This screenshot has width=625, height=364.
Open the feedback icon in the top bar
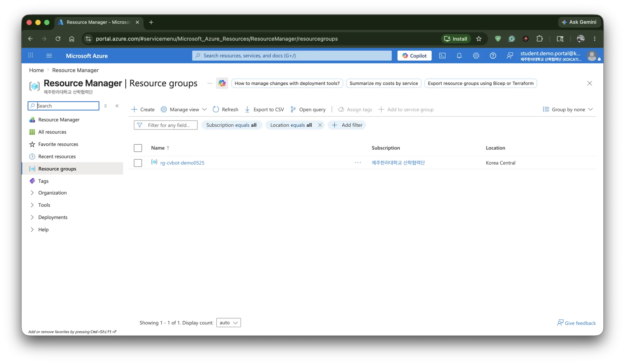[510, 56]
